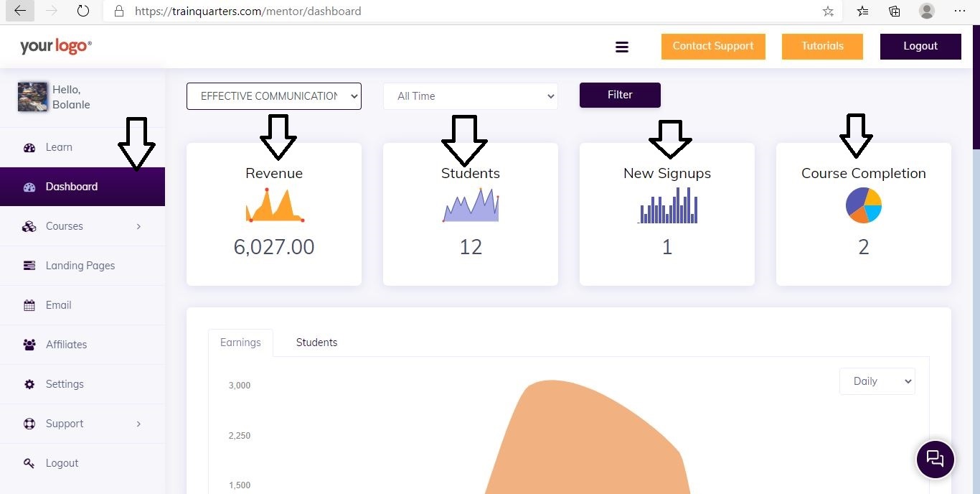The image size is (980, 494).
Task: Click the Course Completion pie chart icon
Action: tap(864, 205)
